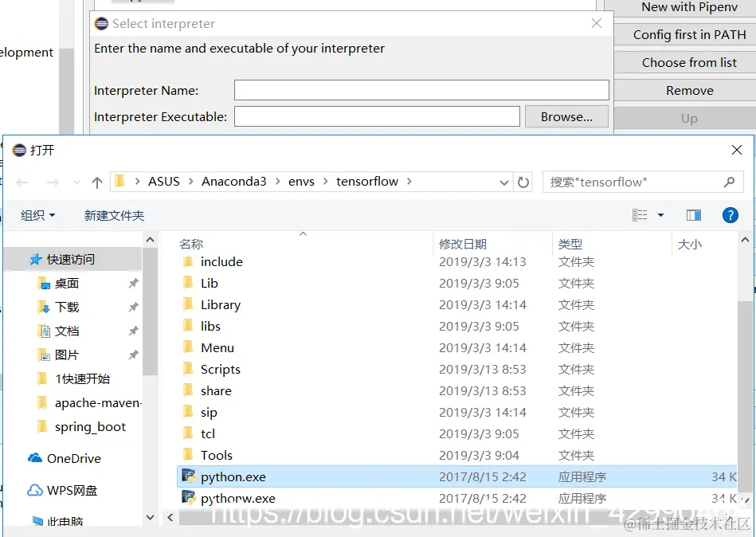Click python.exe file icon
This screenshot has width=756, height=537.
click(188, 476)
